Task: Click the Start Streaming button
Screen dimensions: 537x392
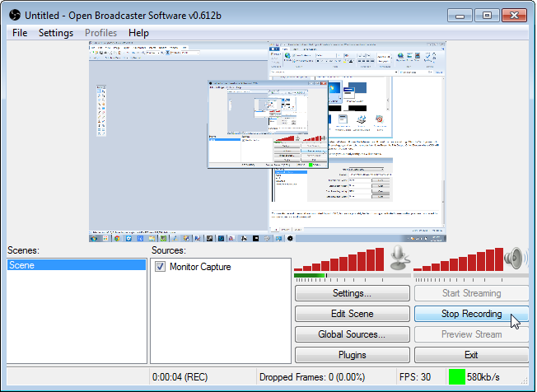Action: [471, 293]
